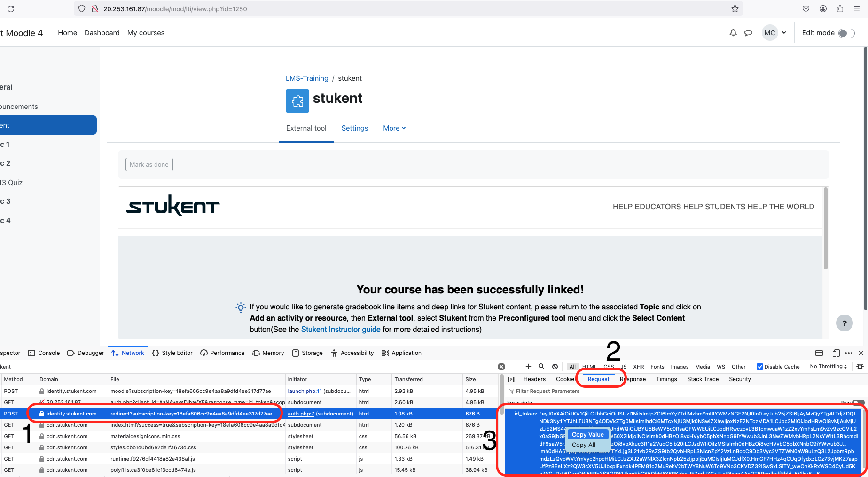Open the browser extensions puzzle icon
Image resolution: width=868 pixels, height=477 pixels.
[x=840, y=8]
